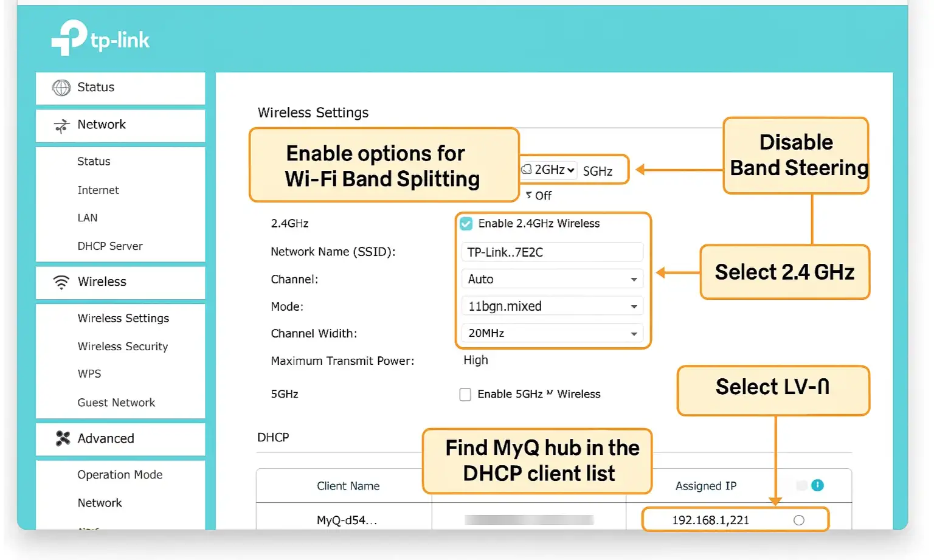
Task: Click the Network Name (SSID) field TP-Link..7E2C
Action: (x=552, y=252)
